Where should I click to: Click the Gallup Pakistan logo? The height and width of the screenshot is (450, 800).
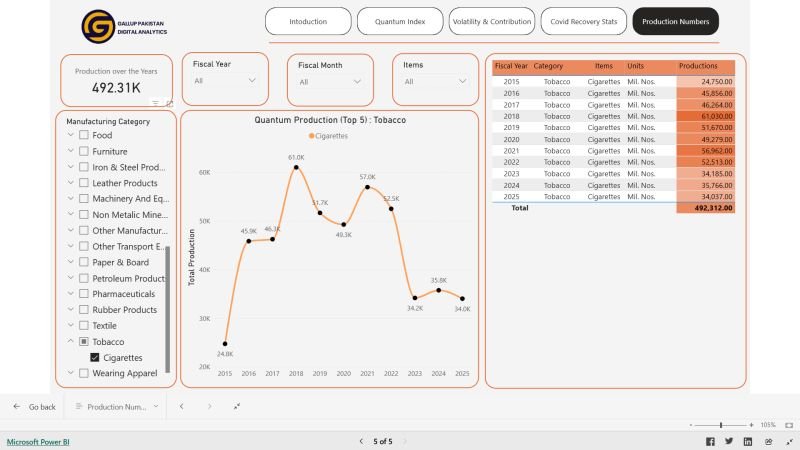pos(98,27)
